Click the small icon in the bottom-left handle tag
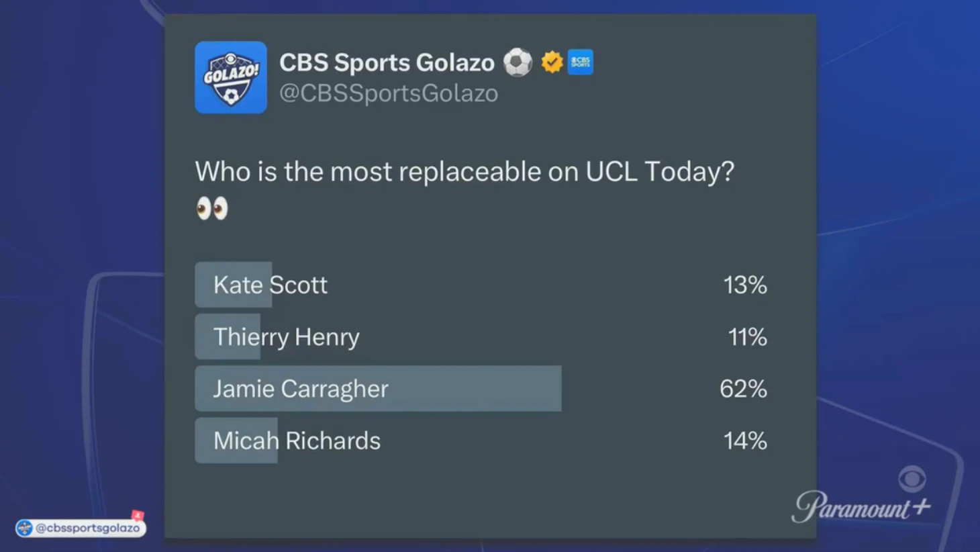Screen dimensions: 980x552 [25, 528]
